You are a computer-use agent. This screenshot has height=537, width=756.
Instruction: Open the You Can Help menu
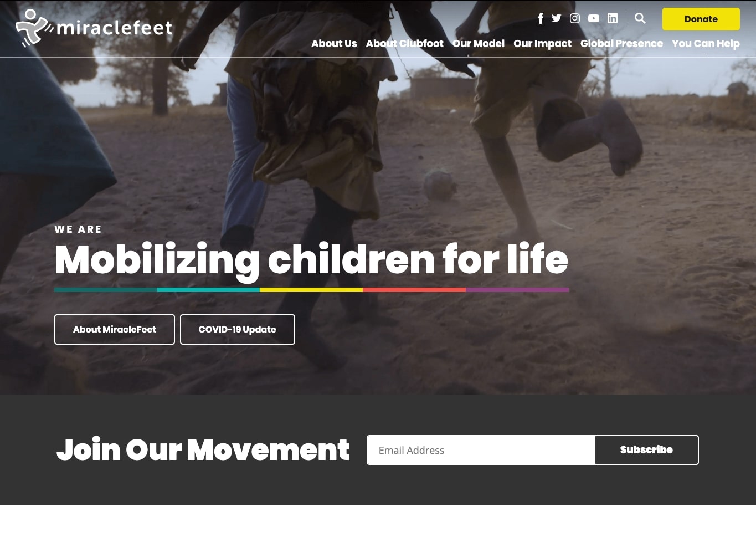pyautogui.click(x=706, y=44)
